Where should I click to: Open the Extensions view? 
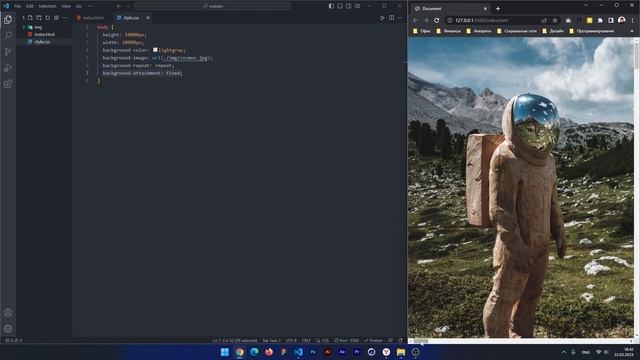tap(8, 84)
